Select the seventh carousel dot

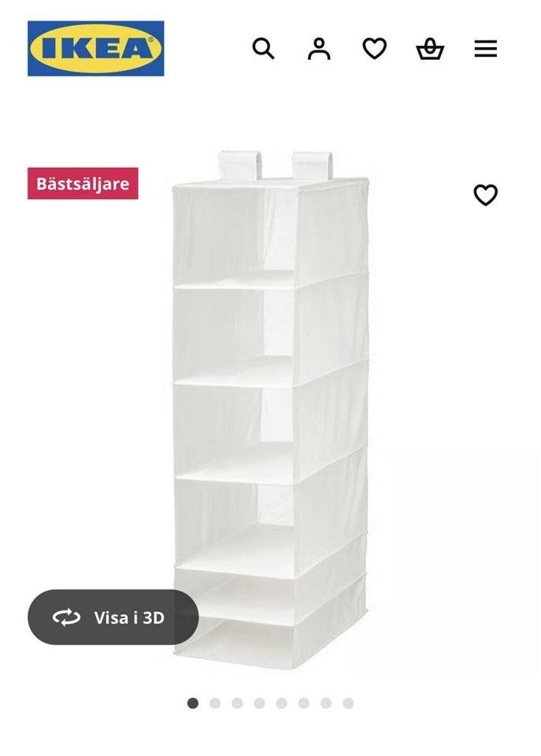coord(326,703)
